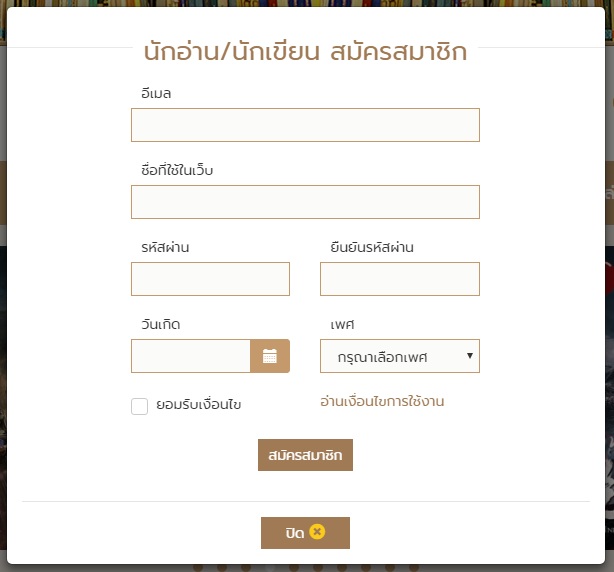614x572 pixels.
Task: Click the เพศ field label
Action: (343, 324)
